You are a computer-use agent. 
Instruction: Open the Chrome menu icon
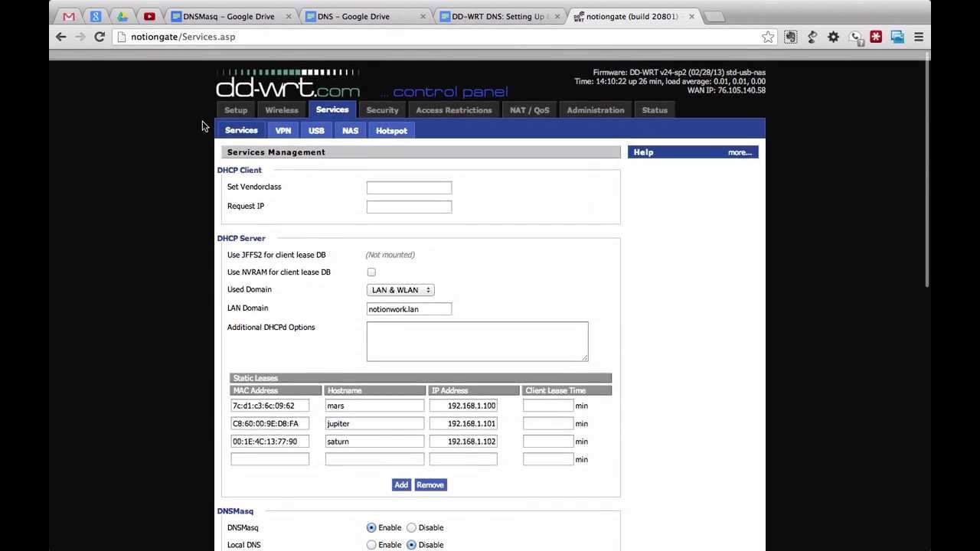pyautogui.click(x=919, y=37)
